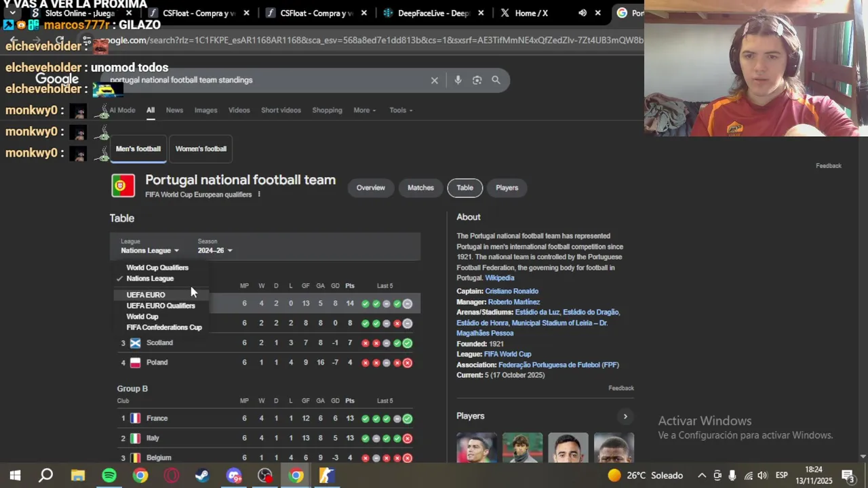Open AI Mode search option
Screen dimensions: 868x488
122,110
